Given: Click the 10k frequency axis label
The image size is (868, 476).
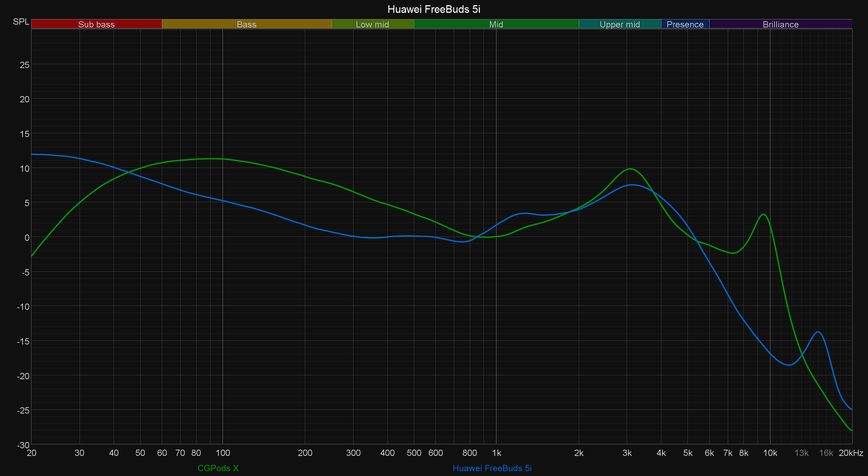Looking at the screenshot, I should pyautogui.click(x=770, y=453).
